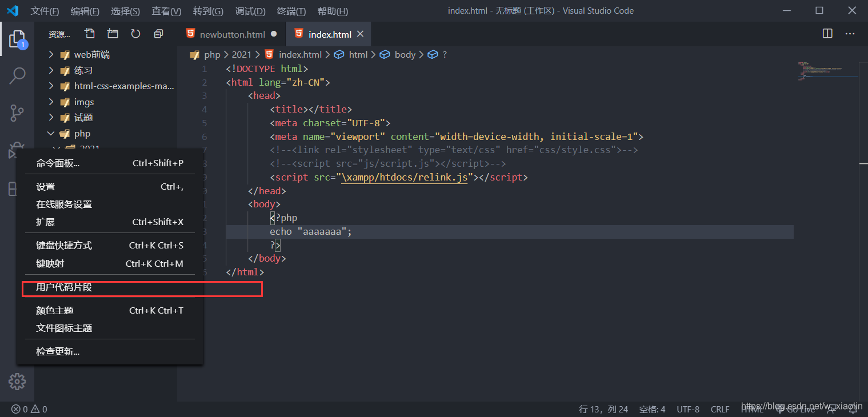The height and width of the screenshot is (417, 868).
Task: Refresh the explorer tree
Action: pos(135,34)
